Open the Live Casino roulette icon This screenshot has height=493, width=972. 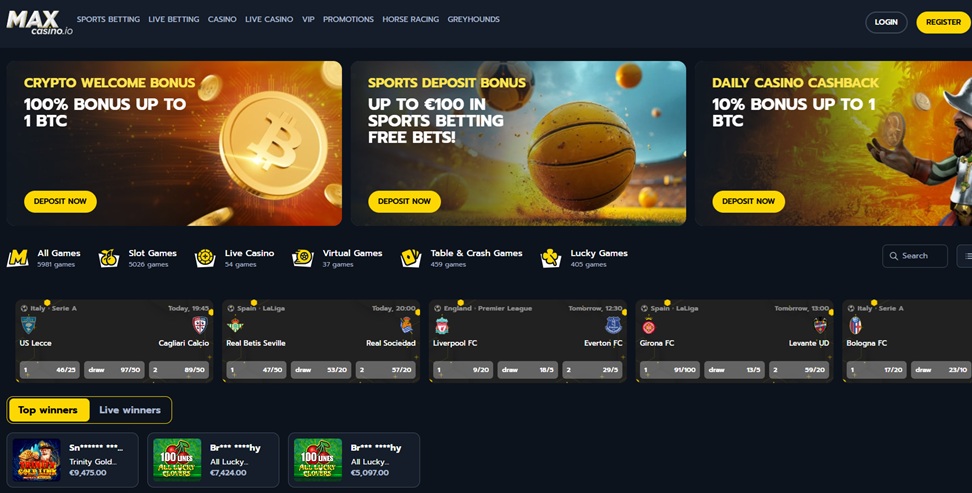pyautogui.click(x=205, y=258)
